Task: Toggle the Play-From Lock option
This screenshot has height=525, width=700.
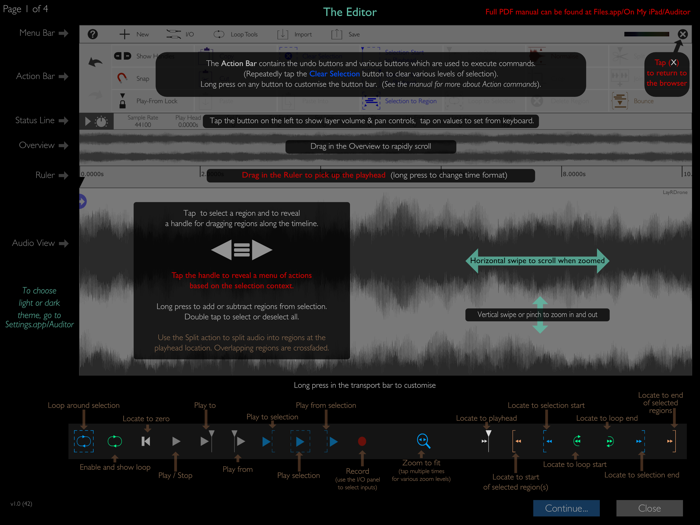Action: (147, 101)
